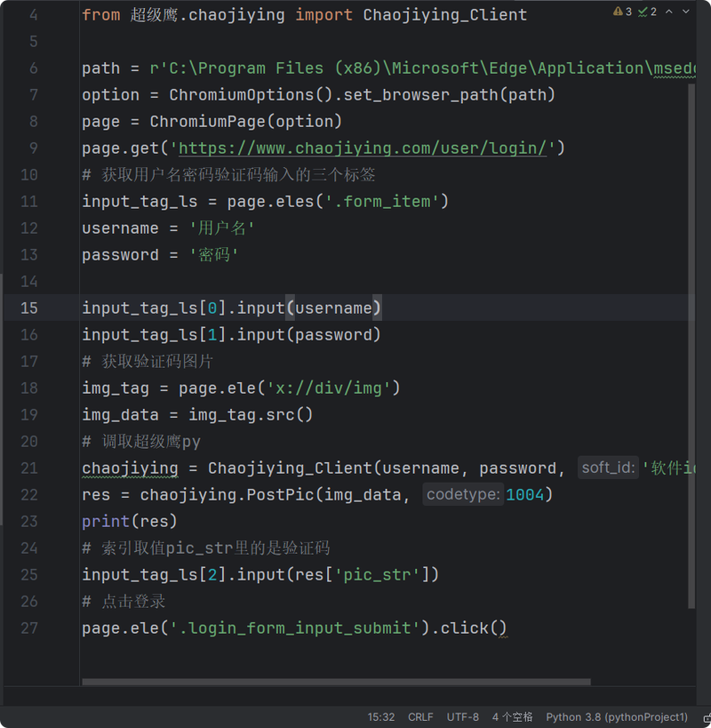Click 'click()' at end of line 27

474,628
